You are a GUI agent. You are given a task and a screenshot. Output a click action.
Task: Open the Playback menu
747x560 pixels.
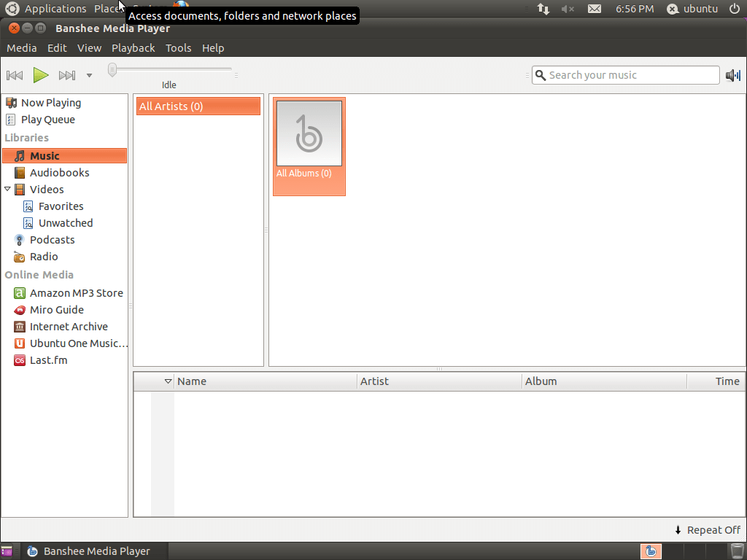click(x=133, y=48)
